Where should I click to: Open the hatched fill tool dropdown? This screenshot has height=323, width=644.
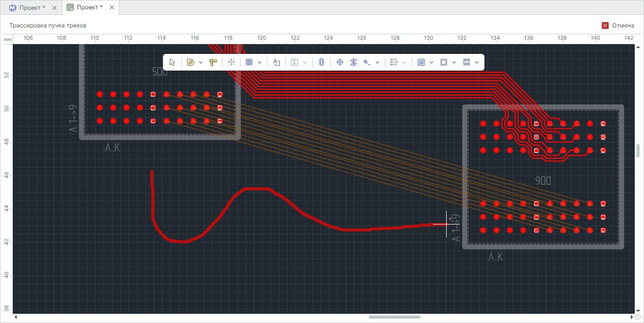[431, 62]
